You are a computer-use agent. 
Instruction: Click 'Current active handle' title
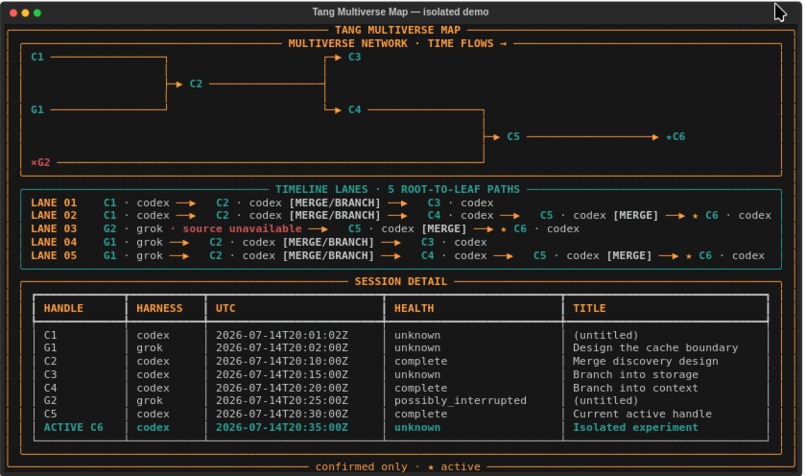642,414
